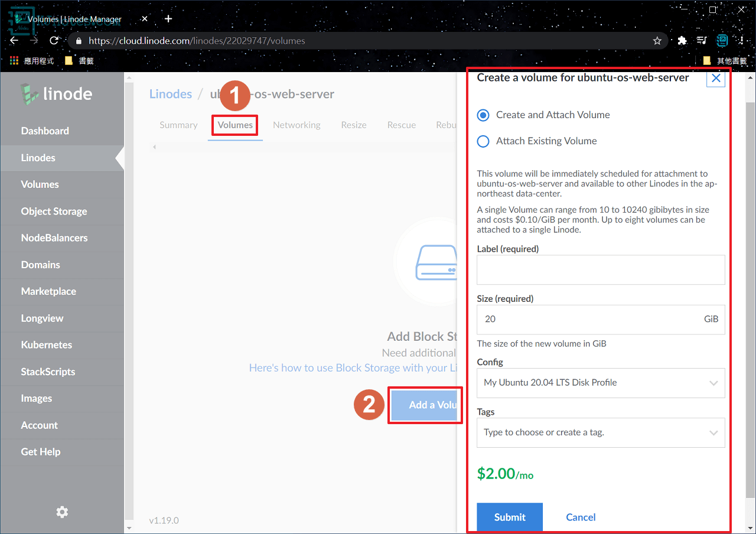Close the Create a volume drawer
The height and width of the screenshot is (534, 756).
(716, 78)
